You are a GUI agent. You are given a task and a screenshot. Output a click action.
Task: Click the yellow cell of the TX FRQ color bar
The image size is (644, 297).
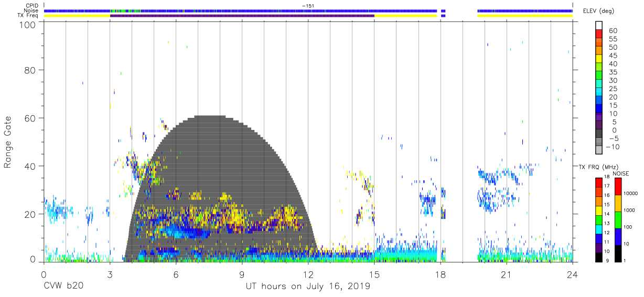click(x=599, y=210)
